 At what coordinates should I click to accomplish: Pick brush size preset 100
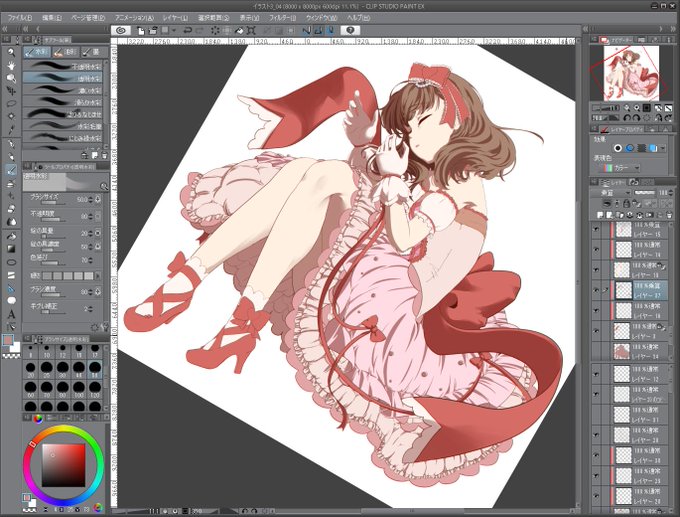tap(79, 389)
